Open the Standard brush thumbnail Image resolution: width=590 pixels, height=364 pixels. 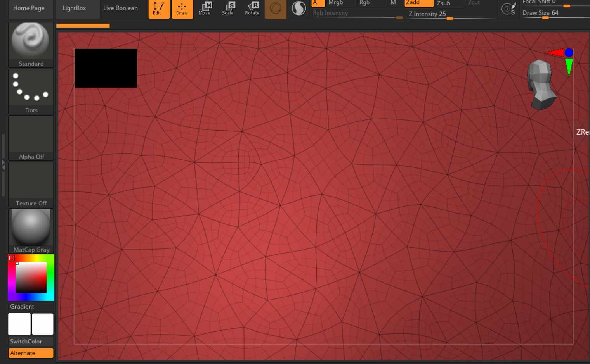coord(31,45)
